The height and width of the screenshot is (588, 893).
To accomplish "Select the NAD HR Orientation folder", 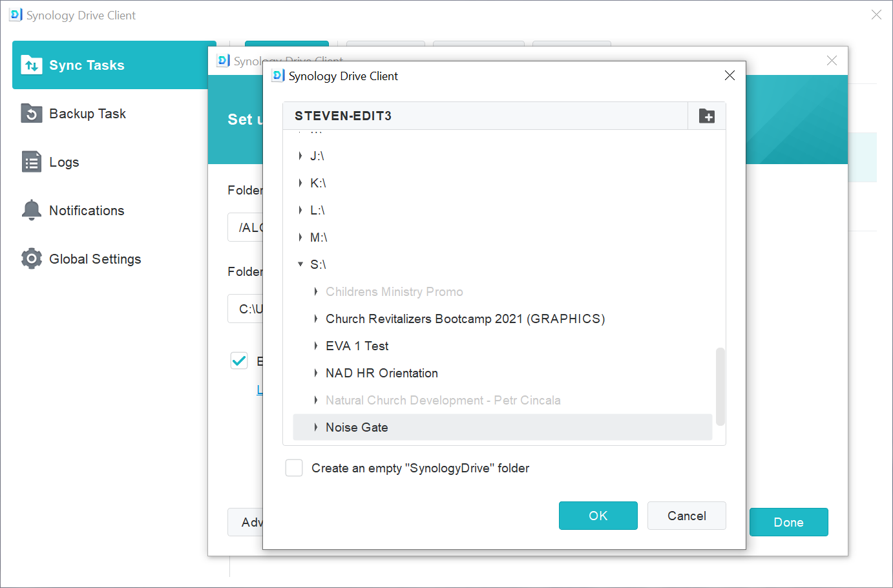I will pos(382,373).
